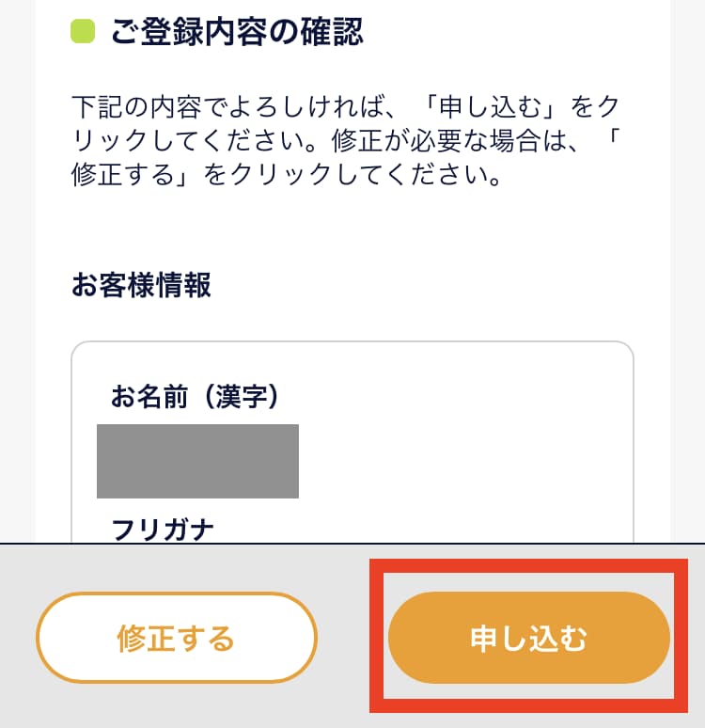Click blank white space above お客様情報
705x728 pixels.
[x=352, y=228]
